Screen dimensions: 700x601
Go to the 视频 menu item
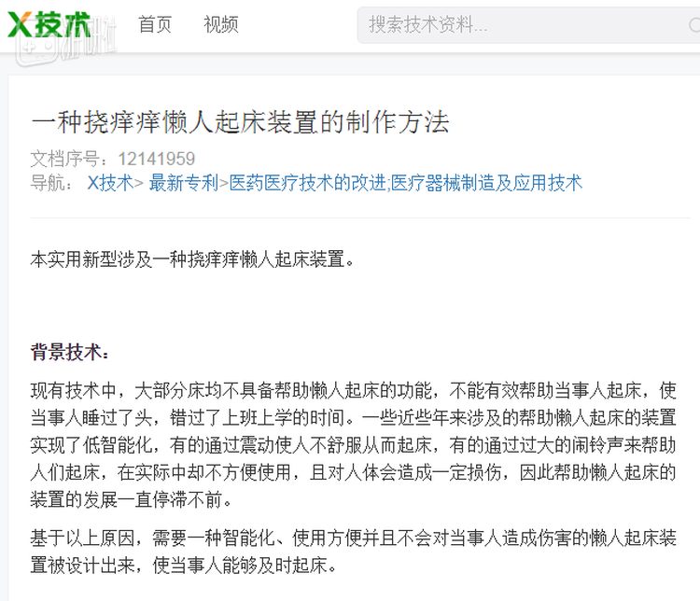221,24
